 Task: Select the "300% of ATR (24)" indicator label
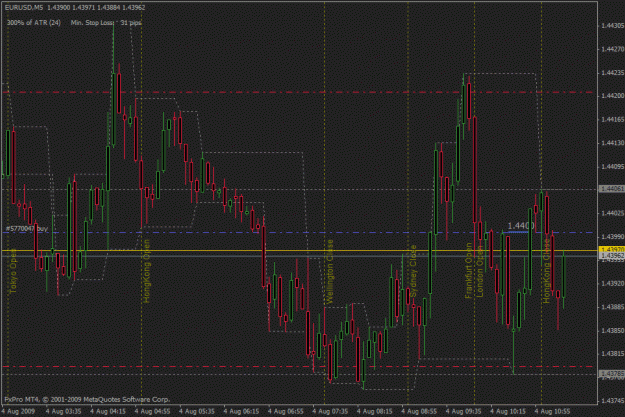[34, 23]
